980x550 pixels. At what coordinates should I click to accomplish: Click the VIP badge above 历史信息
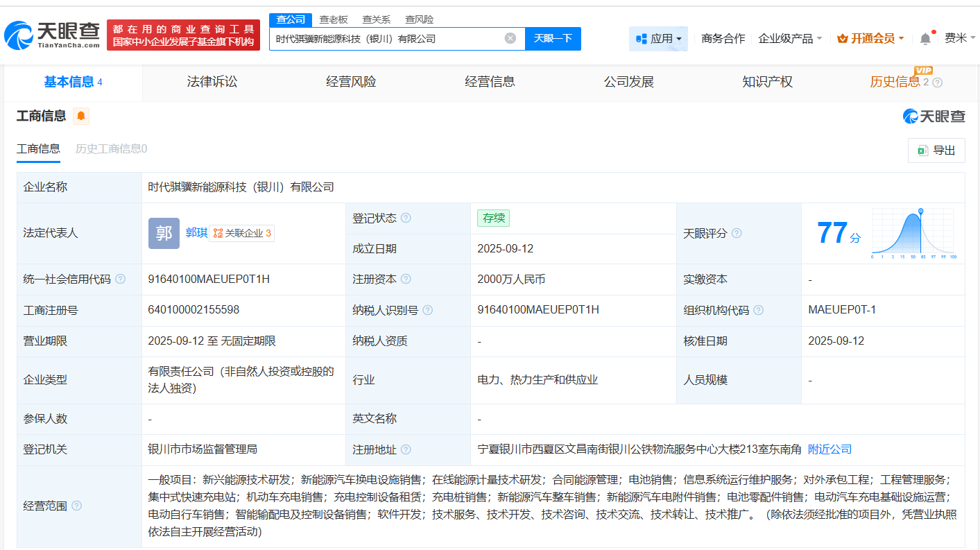(925, 70)
